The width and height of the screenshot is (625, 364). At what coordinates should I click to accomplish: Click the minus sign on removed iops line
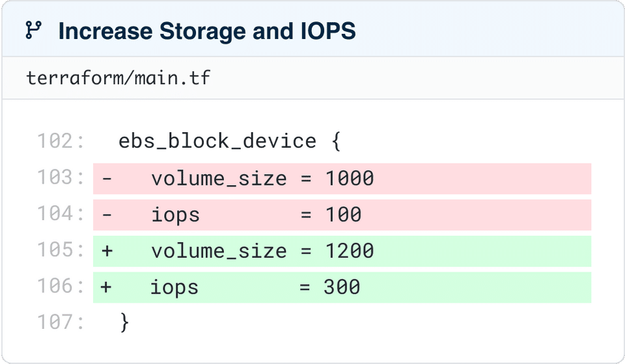[x=107, y=215]
